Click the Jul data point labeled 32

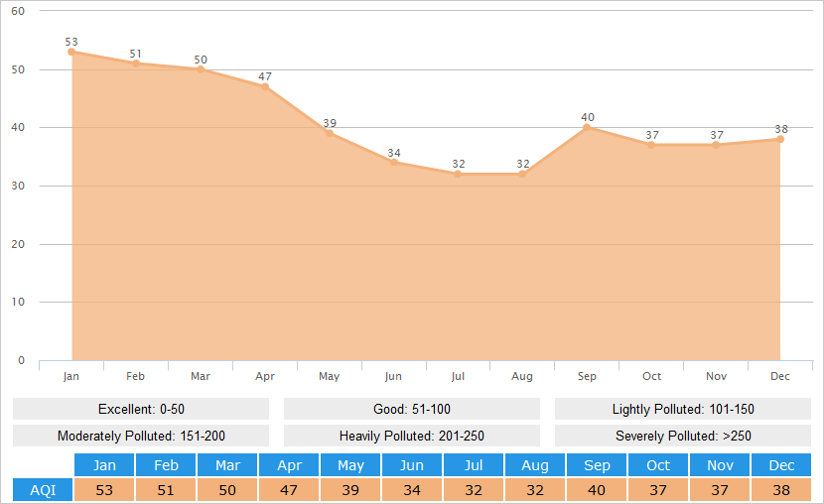coord(459,174)
